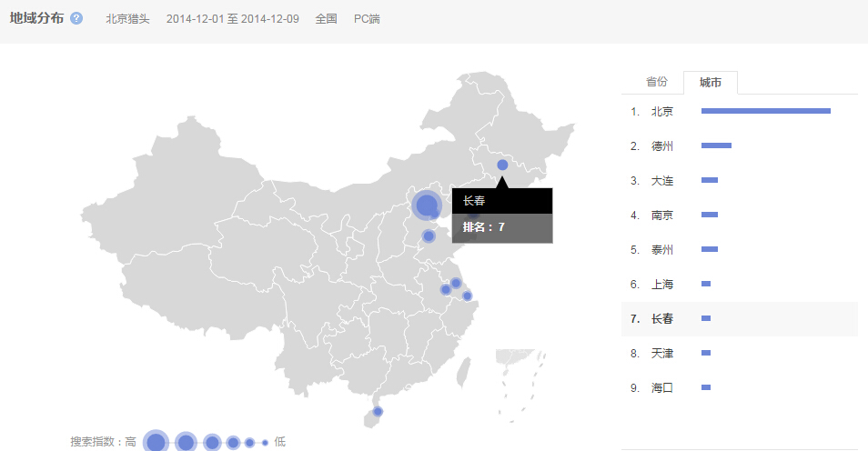Select 天津 from the ranking list
This screenshot has width=868, height=451.
coord(662,354)
